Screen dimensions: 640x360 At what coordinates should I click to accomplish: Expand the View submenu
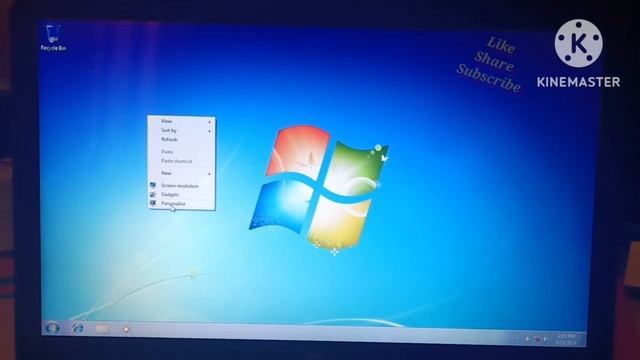182,121
